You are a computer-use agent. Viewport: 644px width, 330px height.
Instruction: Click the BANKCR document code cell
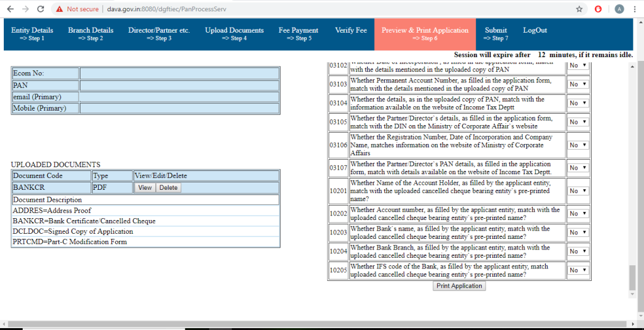[x=52, y=187]
